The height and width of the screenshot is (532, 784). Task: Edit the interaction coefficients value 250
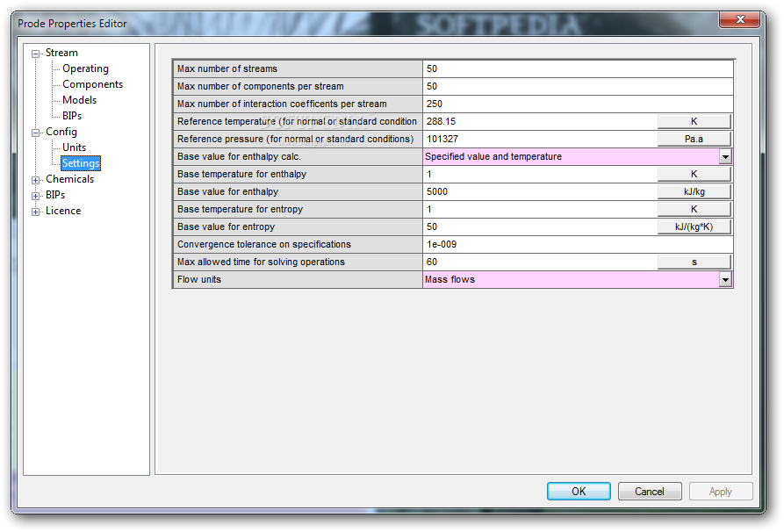[578, 104]
